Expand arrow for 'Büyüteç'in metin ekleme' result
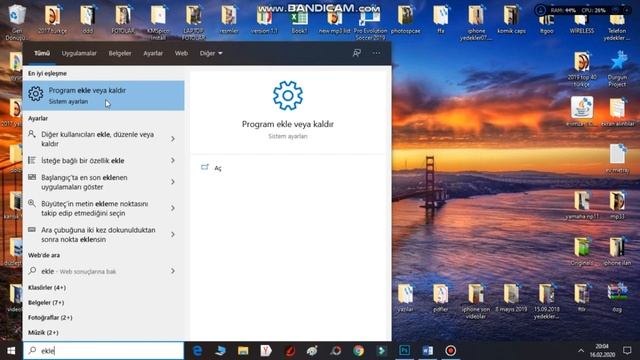 click(173, 208)
